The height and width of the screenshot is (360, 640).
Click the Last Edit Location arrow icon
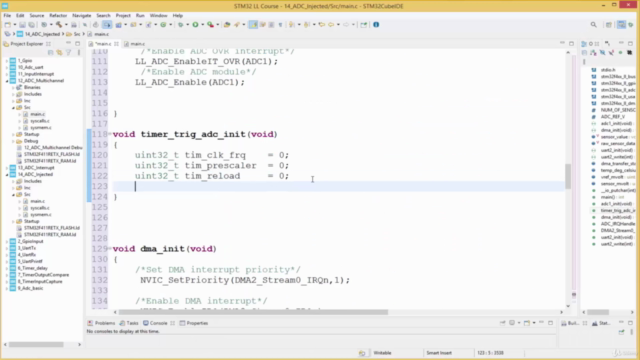[x=322, y=25]
